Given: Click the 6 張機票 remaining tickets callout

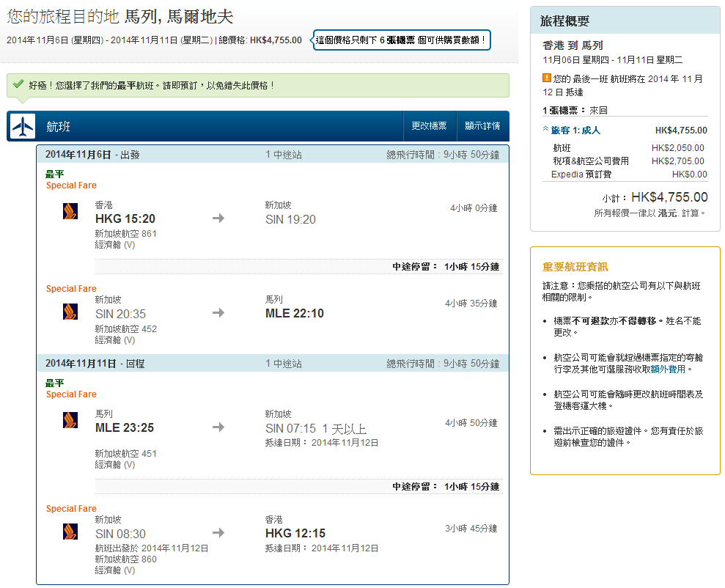Looking at the screenshot, I should tap(401, 40).
